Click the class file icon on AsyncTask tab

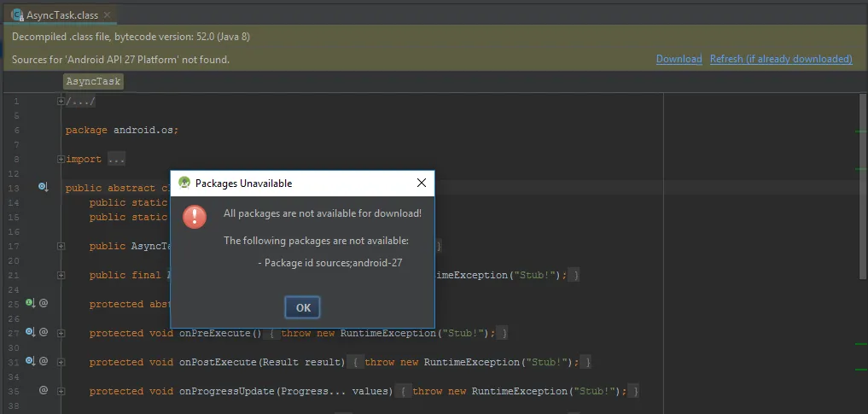click(18, 15)
